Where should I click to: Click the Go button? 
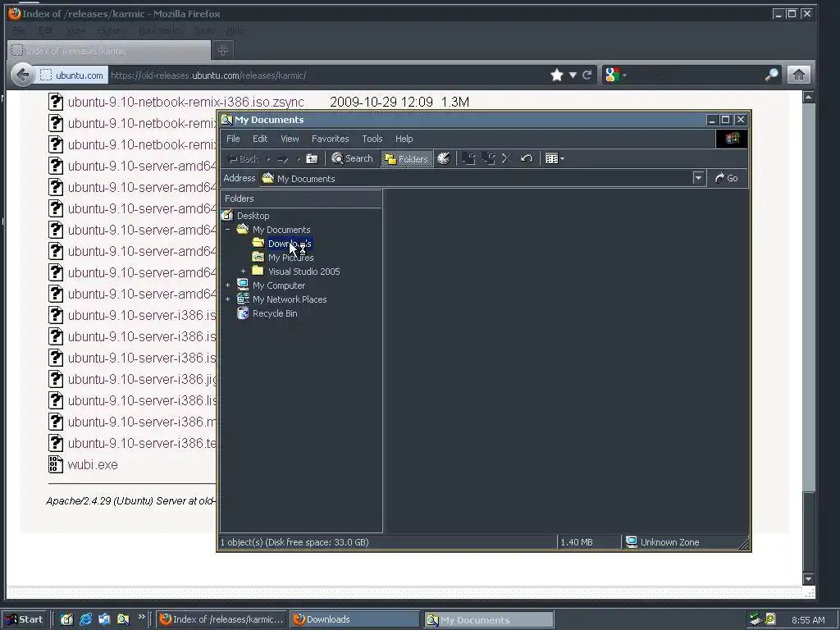727,178
